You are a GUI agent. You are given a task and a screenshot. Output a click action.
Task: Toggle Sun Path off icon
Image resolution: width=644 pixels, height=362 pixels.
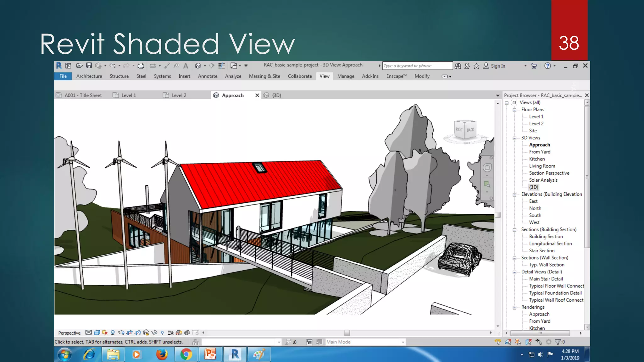[105, 332]
